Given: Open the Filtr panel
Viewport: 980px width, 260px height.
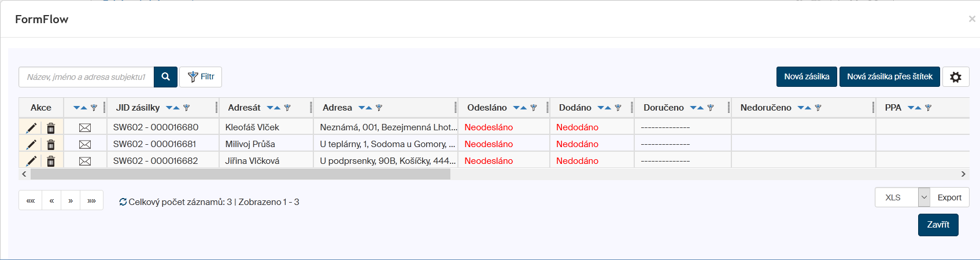Looking at the screenshot, I should pyautogui.click(x=201, y=77).
